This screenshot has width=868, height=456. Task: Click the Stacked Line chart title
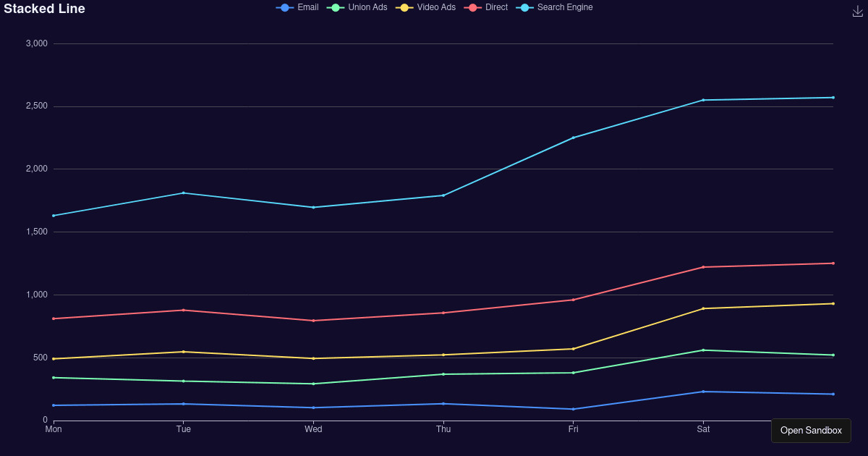pyautogui.click(x=43, y=9)
